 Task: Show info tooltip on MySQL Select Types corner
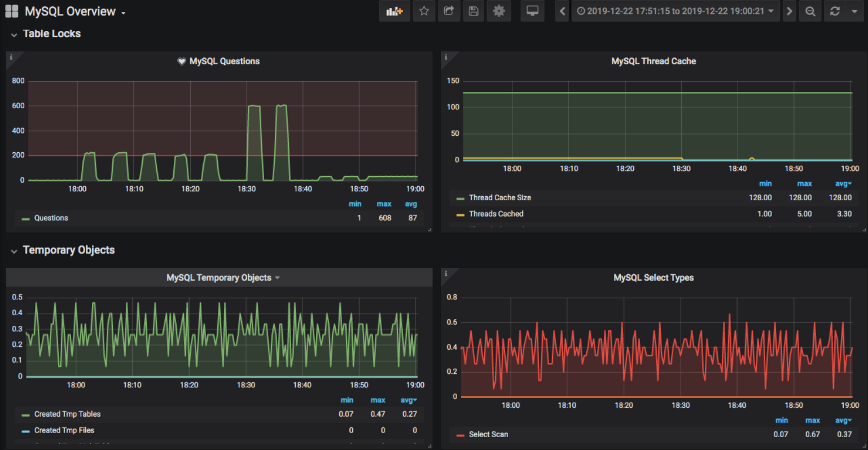pos(446,273)
